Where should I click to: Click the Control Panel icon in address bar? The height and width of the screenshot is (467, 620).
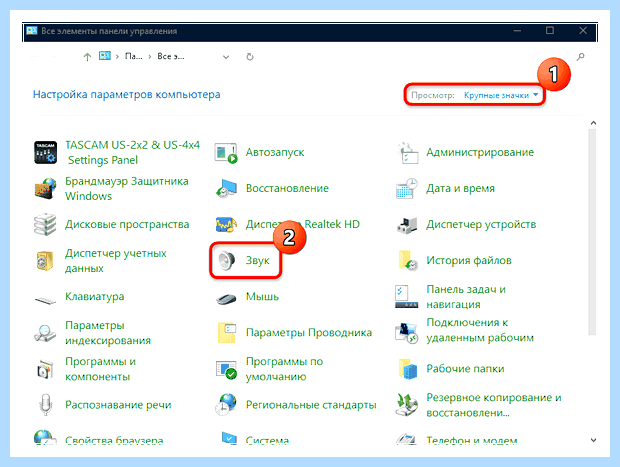click(104, 56)
